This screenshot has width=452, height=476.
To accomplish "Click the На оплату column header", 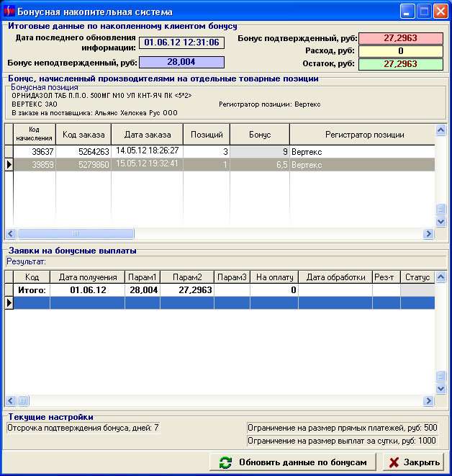I will click(x=274, y=277).
